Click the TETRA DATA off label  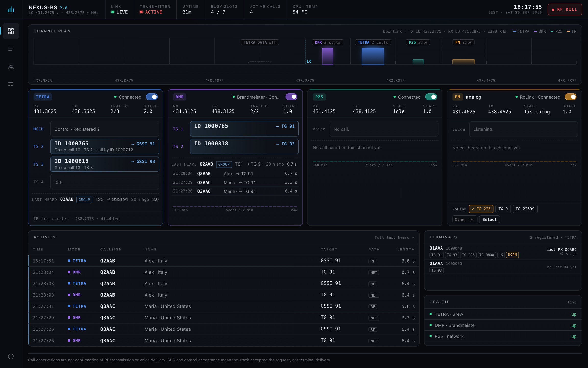point(260,42)
